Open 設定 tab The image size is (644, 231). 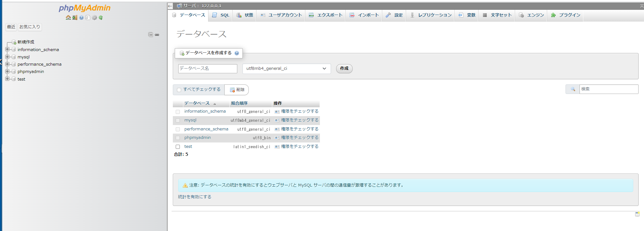pos(394,15)
